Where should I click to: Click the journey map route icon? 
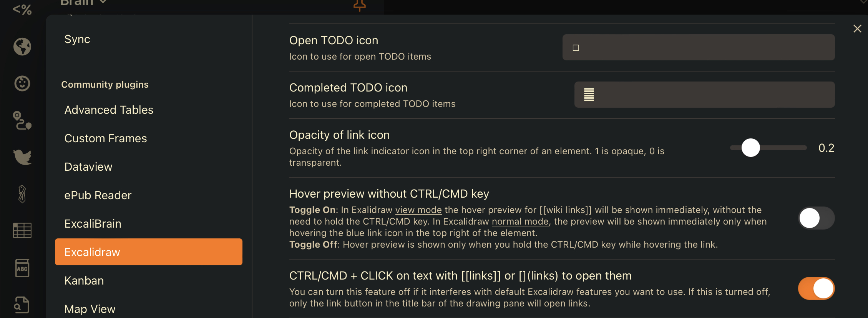pos(22,120)
